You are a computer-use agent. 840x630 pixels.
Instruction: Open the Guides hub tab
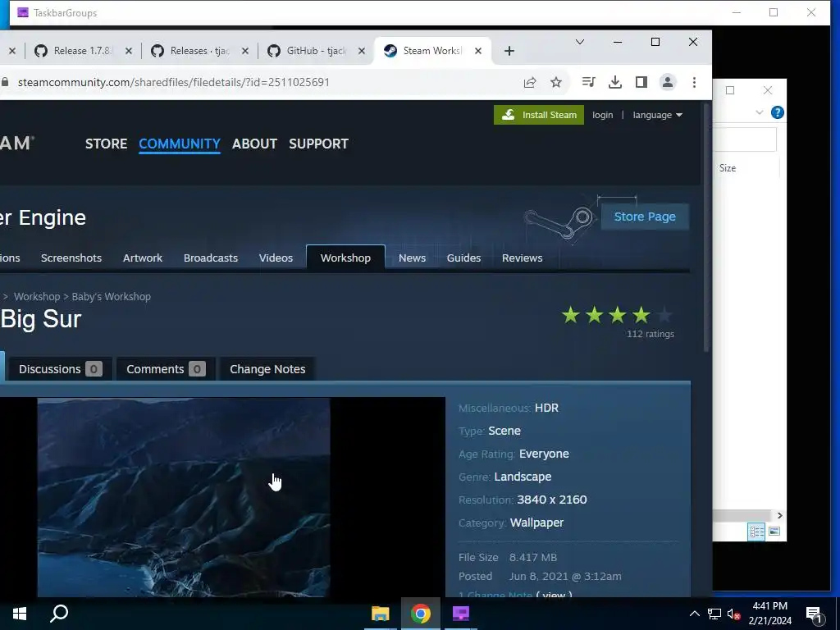click(x=463, y=258)
